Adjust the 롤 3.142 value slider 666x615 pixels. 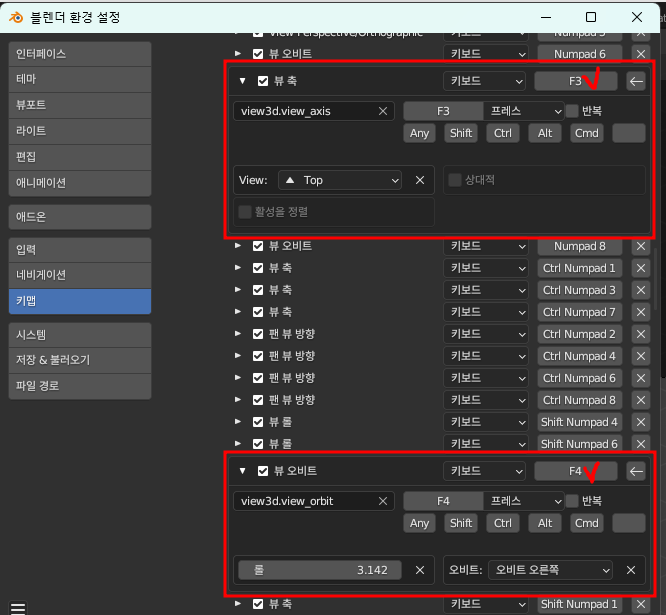pos(320,570)
